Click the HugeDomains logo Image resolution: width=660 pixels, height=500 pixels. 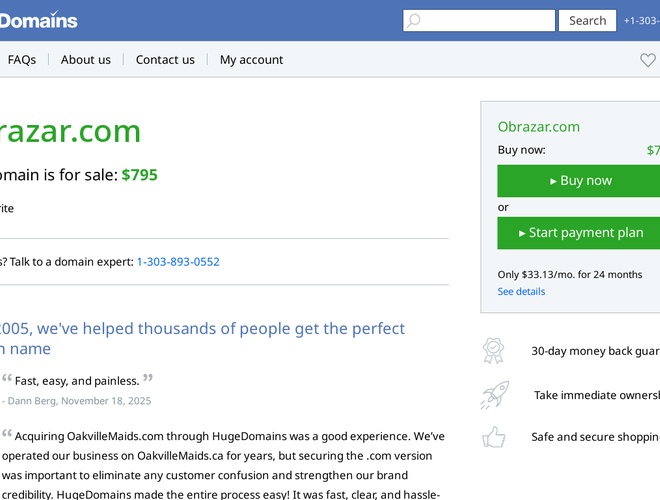pos(38,19)
